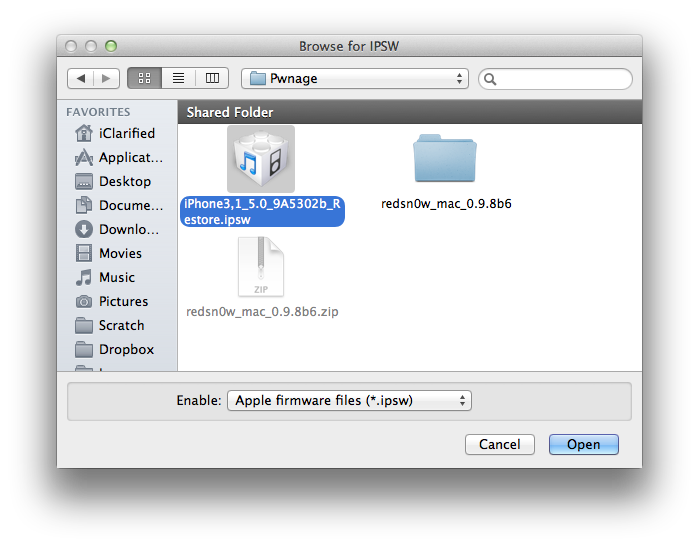Click the Pictures camera icon

(x=84, y=302)
